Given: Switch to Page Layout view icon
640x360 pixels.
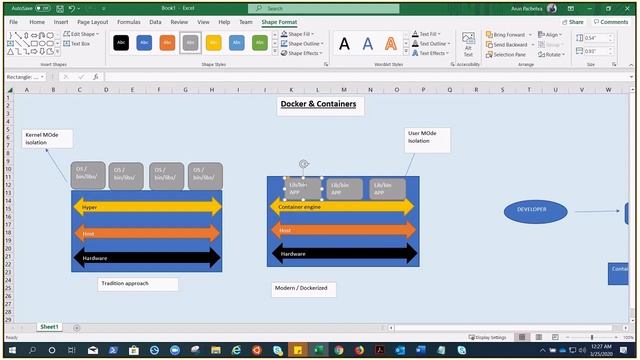Looking at the screenshot, I should tap(539, 337).
